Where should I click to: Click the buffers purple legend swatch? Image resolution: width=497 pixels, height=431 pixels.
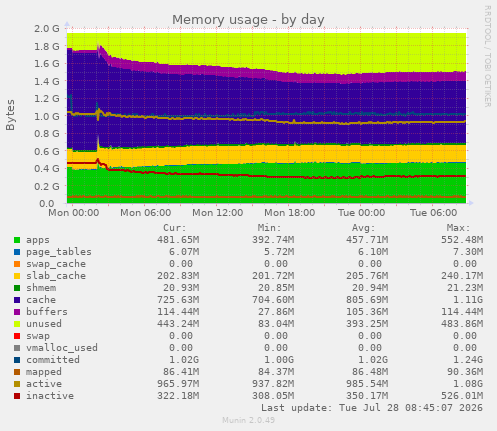click(17, 312)
